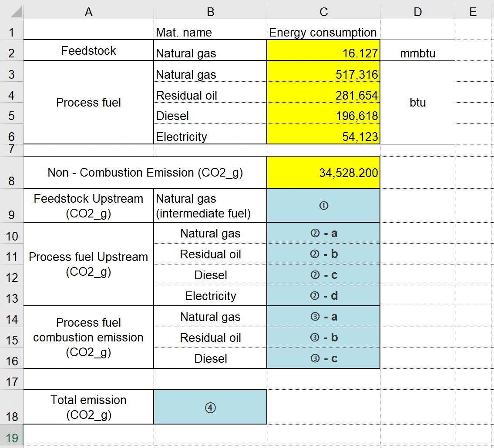Click the 'Energy consumption' header cell
Screen dimensions: 494x448
click(x=323, y=30)
